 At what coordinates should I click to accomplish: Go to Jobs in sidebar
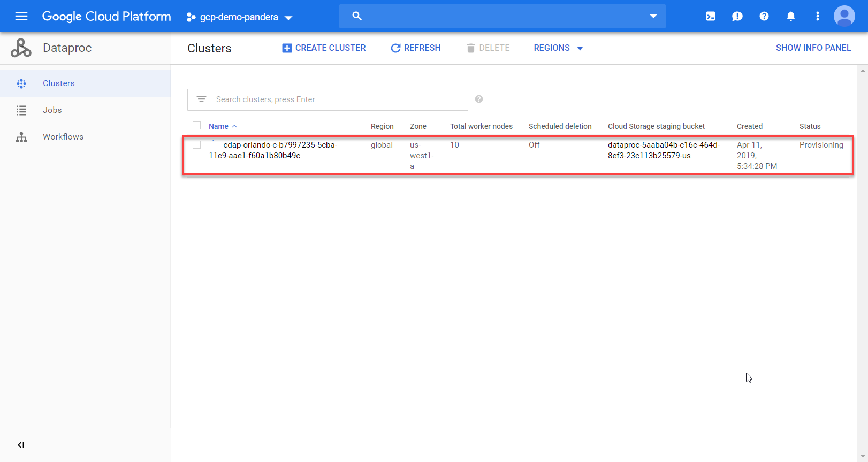coord(52,110)
